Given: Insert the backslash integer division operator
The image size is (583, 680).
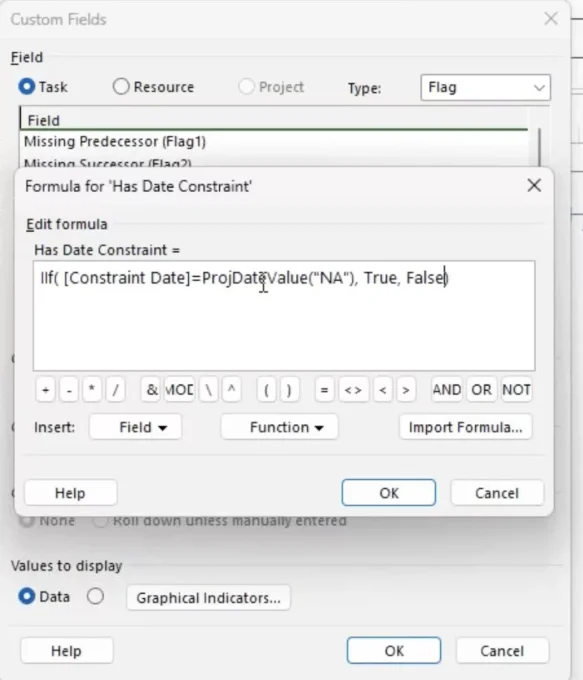Looking at the screenshot, I should 208,389.
